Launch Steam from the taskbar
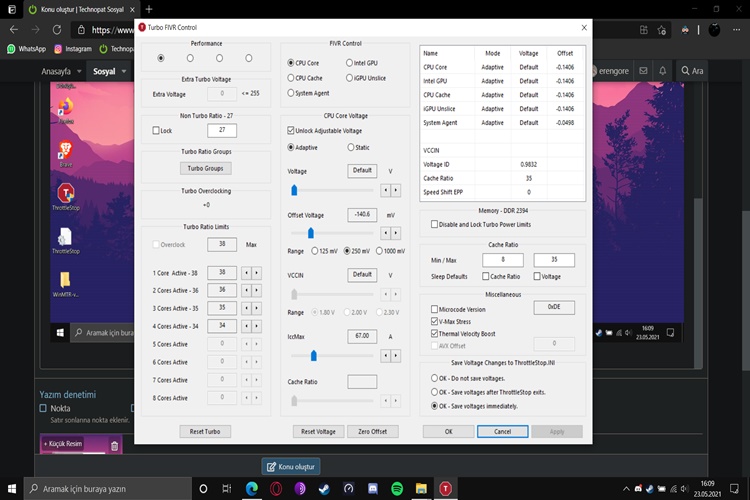Image resolution: width=750 pixels, height=500 pixels. point(324,489)
